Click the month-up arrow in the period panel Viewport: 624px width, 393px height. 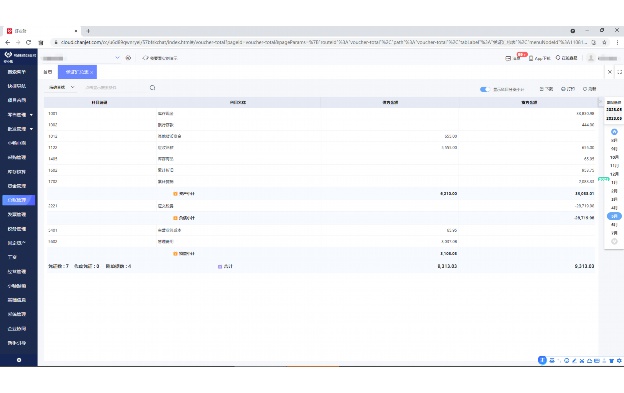click(x=614, y=132)
